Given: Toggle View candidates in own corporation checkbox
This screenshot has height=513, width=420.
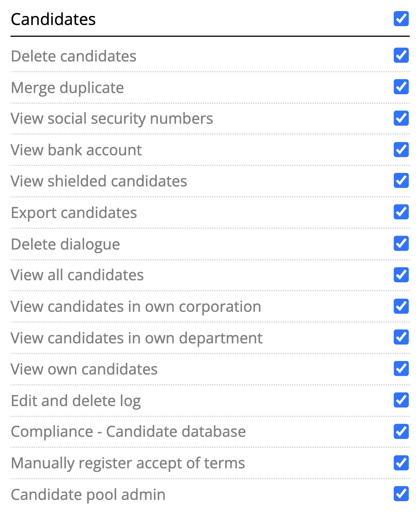Looking at the screenshot, I should point(401,306).
